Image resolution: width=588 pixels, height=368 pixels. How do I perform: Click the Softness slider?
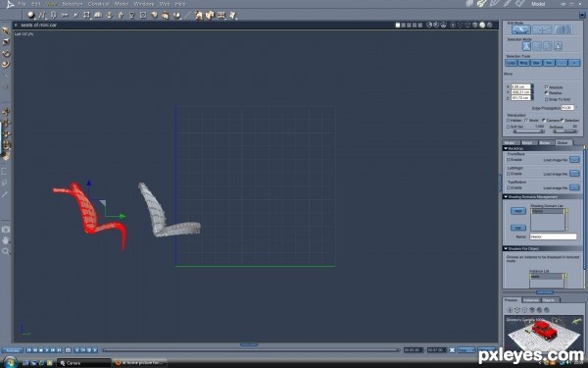pyautogui.click(x=564, y=131)
